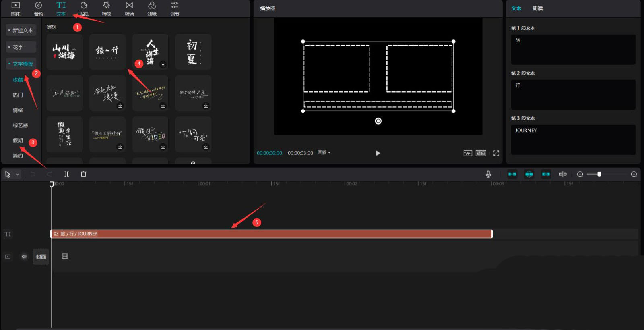Expand the 新建文本 section
This screenshot has height=330, width=644.
pos(21,30)
